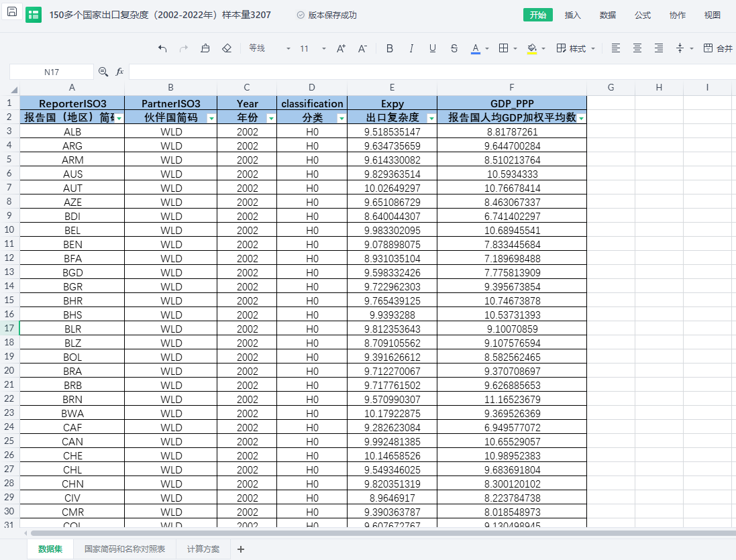Click the green spreadsheet app icon
Image resolution: width=736 pixels, height=560 pixels.
tap(34, 15)
